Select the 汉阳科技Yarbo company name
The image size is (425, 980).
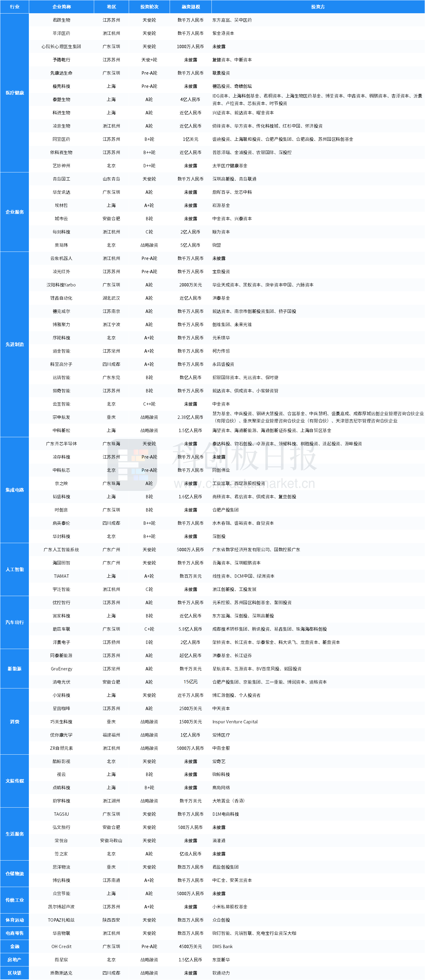click(x=62, y=285)
